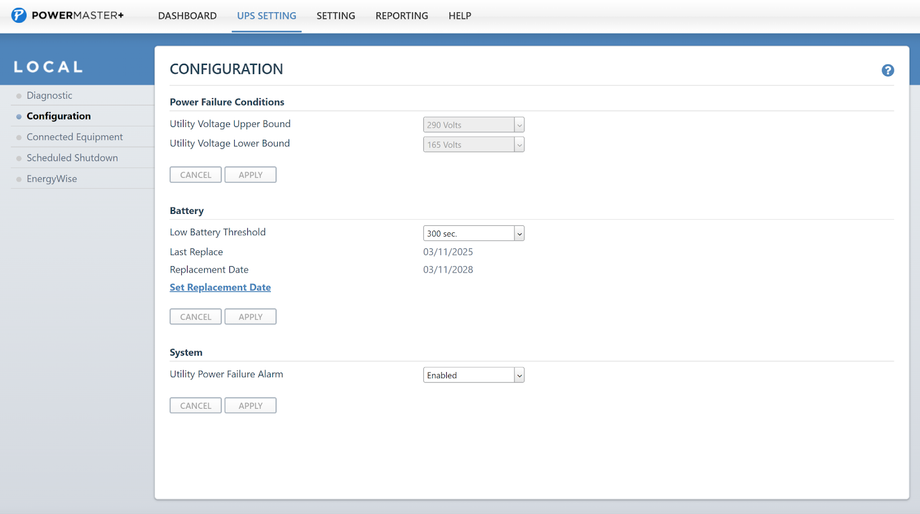Viewport: 920px width, 514px height.
Task: Open Diagnostic in the sidebar
Action: (49, 96)
